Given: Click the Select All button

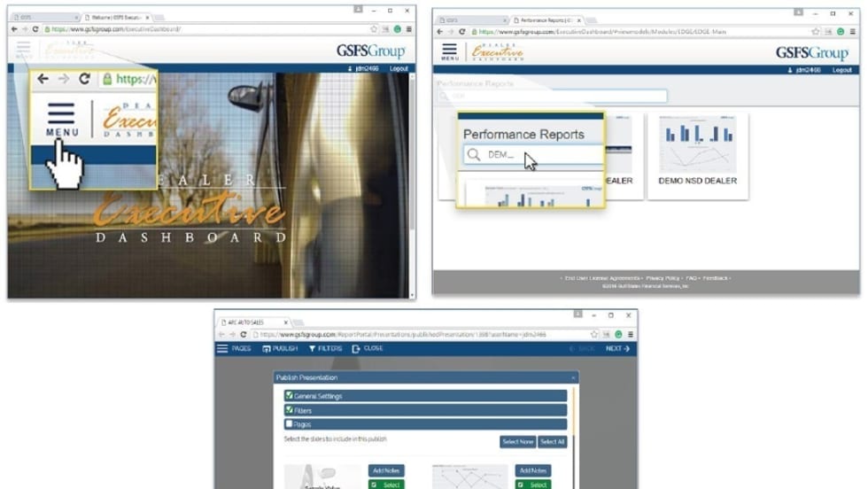Looking at the screenshot, I should pos(552,441).
